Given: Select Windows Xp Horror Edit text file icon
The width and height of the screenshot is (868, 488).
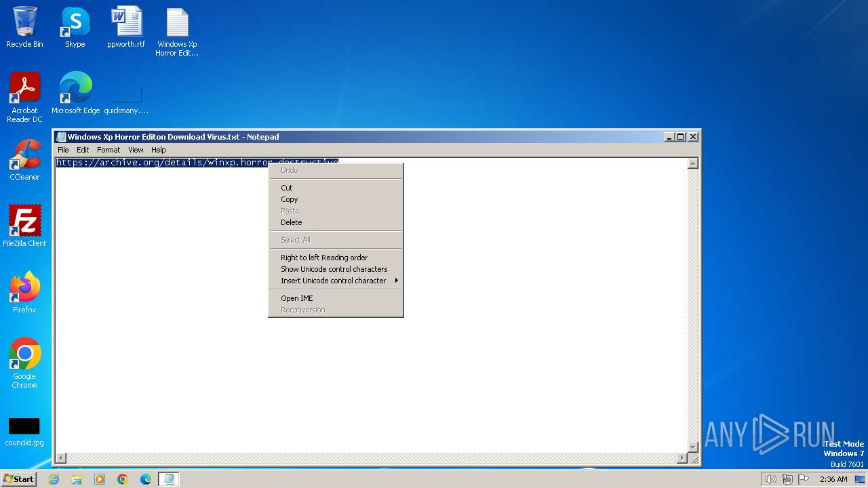Looking at the screenshot, I should 177,32.
